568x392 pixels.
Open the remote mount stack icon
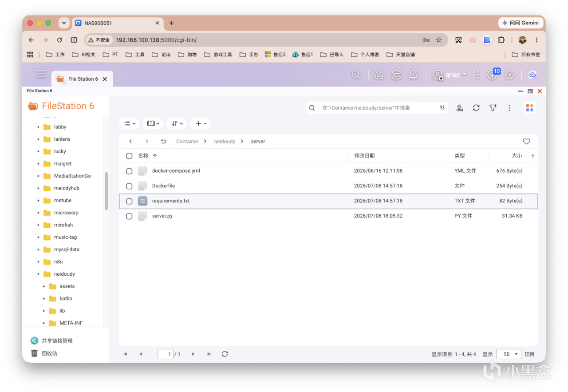(x=460, y=108)
